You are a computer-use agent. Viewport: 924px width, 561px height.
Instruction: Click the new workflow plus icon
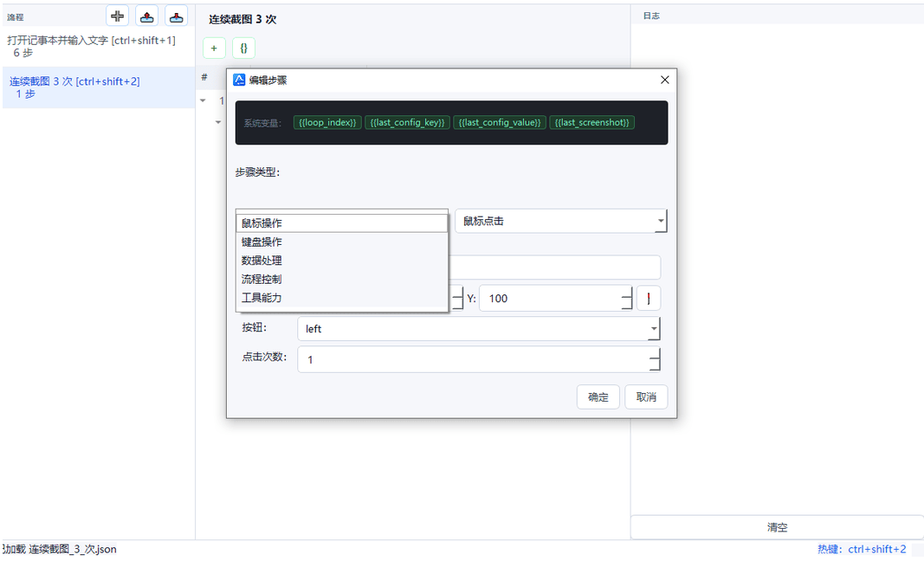[x=117, y=16]
